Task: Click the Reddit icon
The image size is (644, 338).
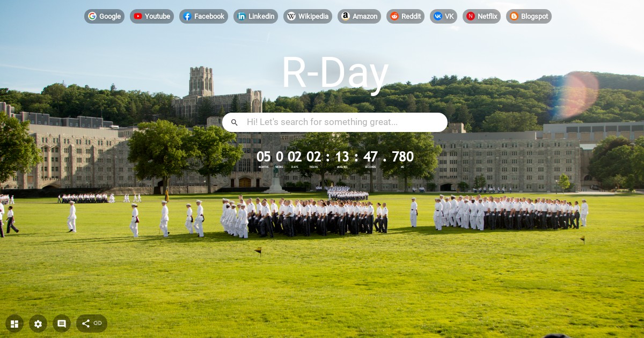Action: (x=394, y=16)
